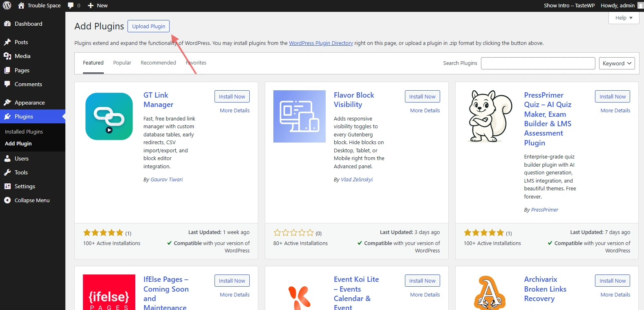Click the New plus icon
The height and width of the screenshot is (310, 644).
[91, 6]
